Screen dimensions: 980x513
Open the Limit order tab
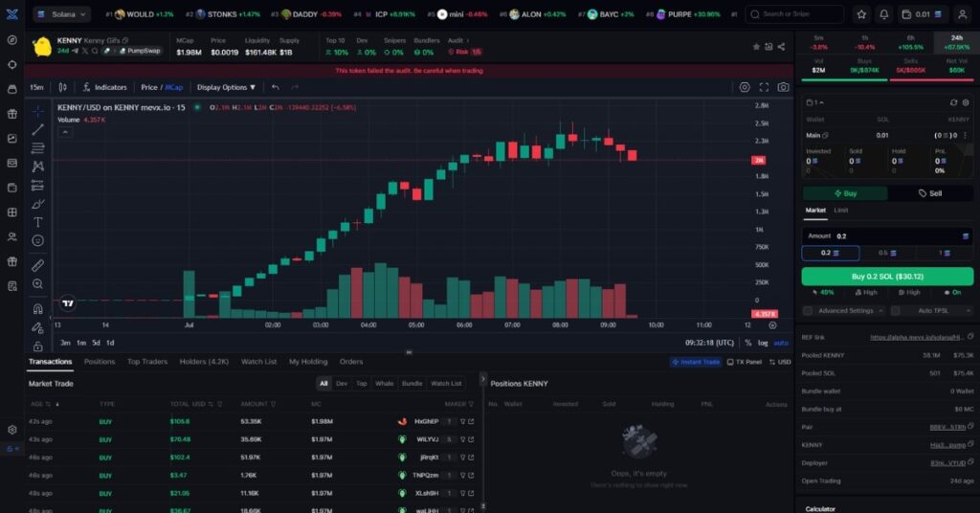tap(841, 211)
